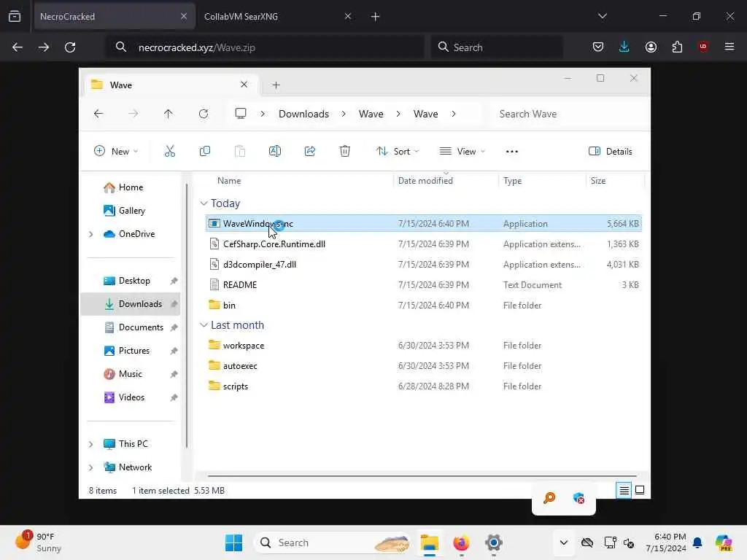The image size is (747, 560).
Task: Open a new browser tab
Action: pyautogui.click(x=375, y=17)
